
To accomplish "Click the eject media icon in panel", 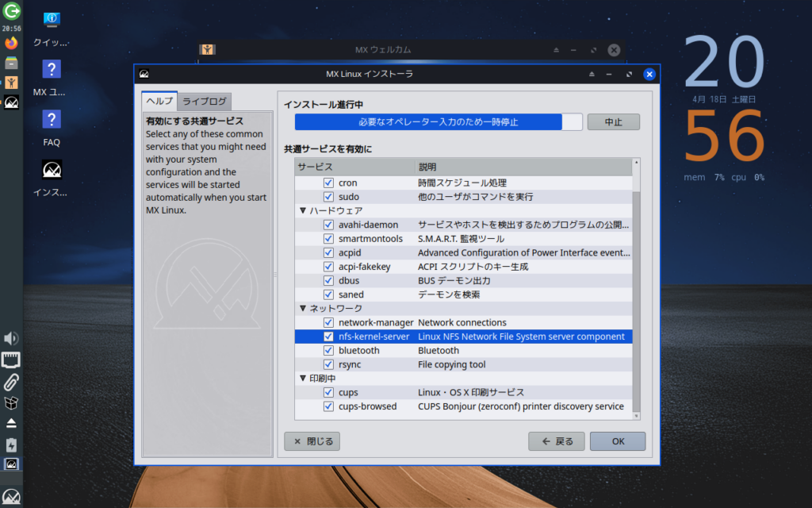I will point(11,423).
